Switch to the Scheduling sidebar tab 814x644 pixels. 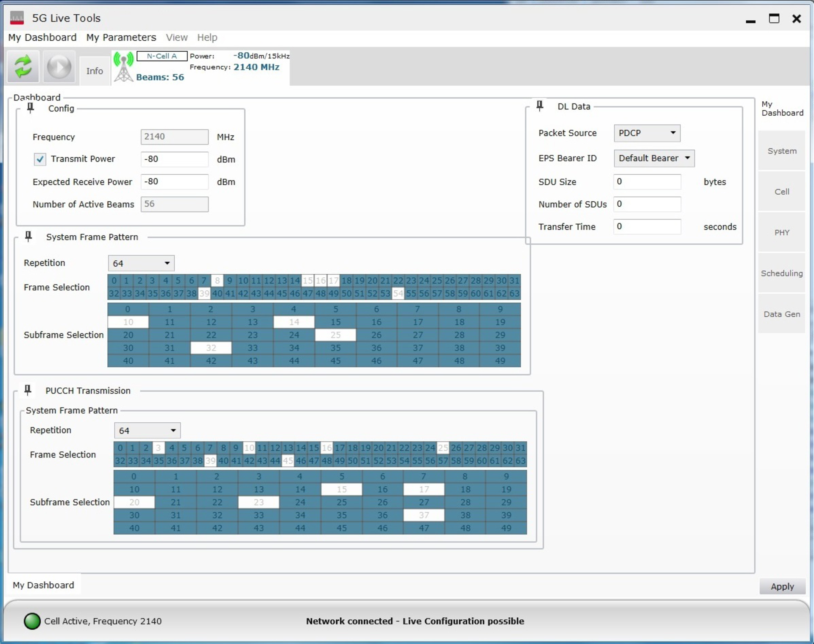coord(781,273)
